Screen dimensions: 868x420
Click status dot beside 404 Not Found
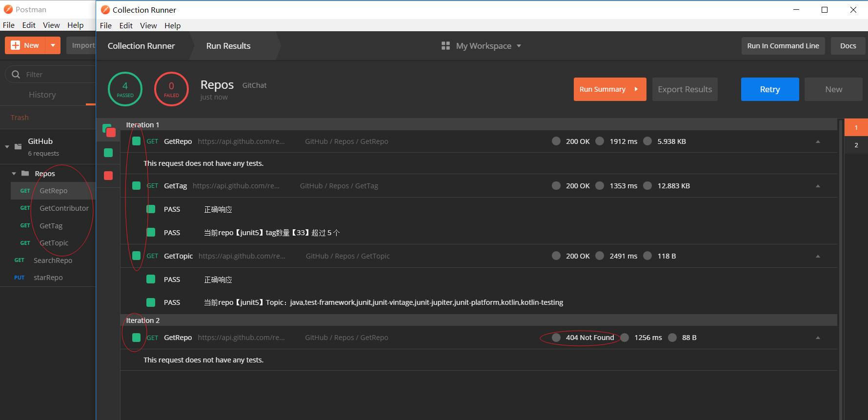coord(556,338)
